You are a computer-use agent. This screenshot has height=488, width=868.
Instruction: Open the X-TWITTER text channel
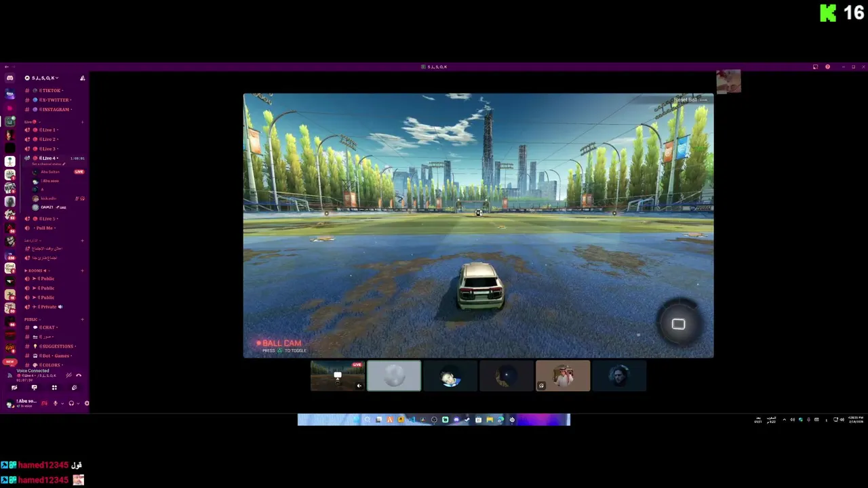coord(54,100)
